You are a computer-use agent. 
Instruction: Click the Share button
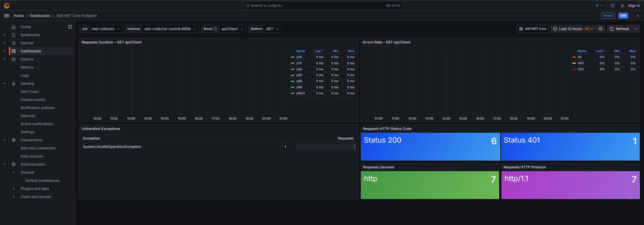coord(608,16)
